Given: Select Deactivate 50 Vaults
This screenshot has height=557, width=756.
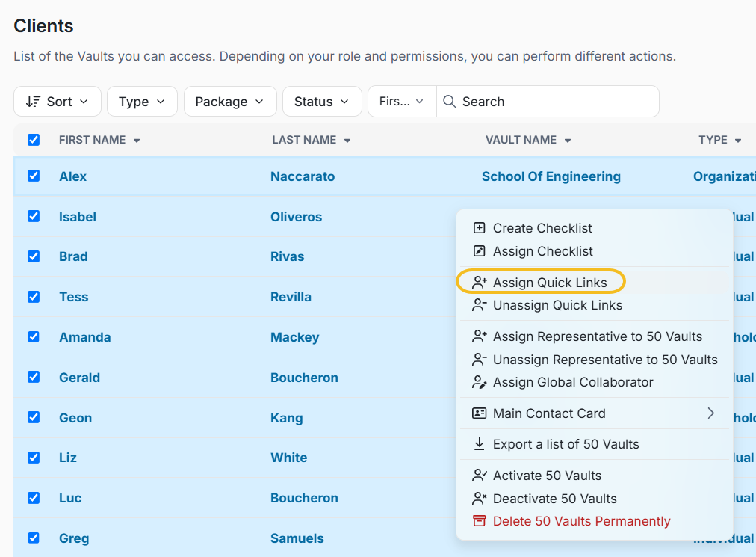Looking at the screenshot, I should 594,499.
